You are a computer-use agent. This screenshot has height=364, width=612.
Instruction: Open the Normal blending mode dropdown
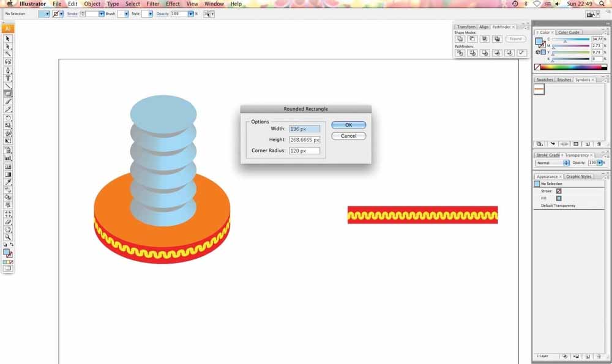coord(552,163)
